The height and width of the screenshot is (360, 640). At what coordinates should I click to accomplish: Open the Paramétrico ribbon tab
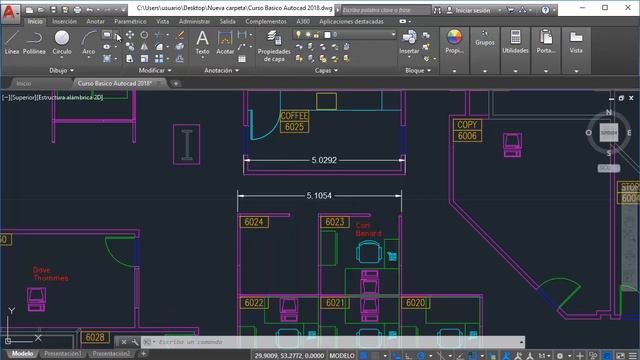(130, 21)
